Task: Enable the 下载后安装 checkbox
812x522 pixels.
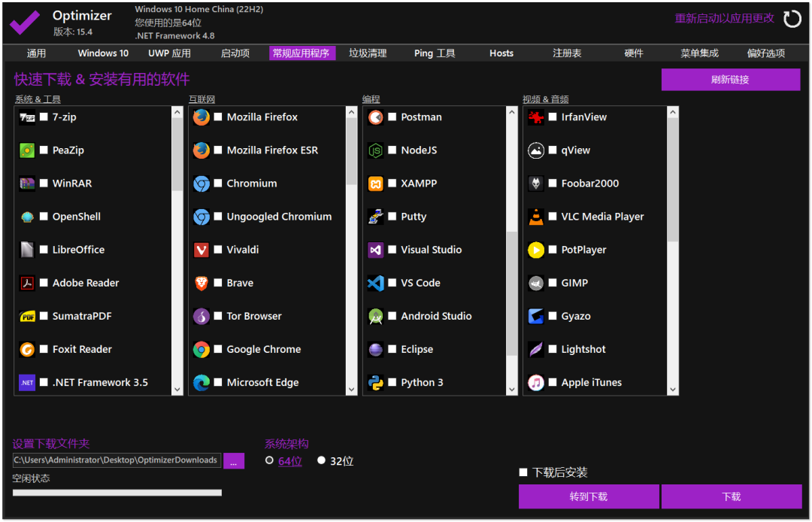Action: 523,472
